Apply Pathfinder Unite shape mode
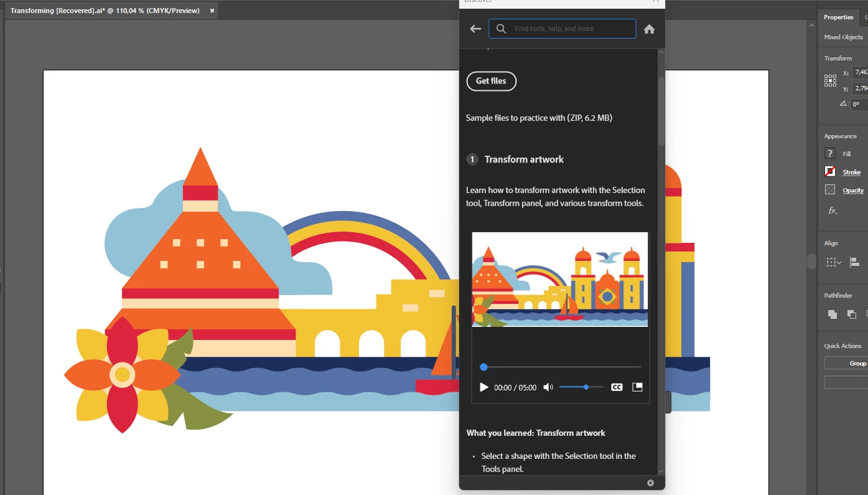The width and height of the screenshot is (868, 495). [832, 314]
